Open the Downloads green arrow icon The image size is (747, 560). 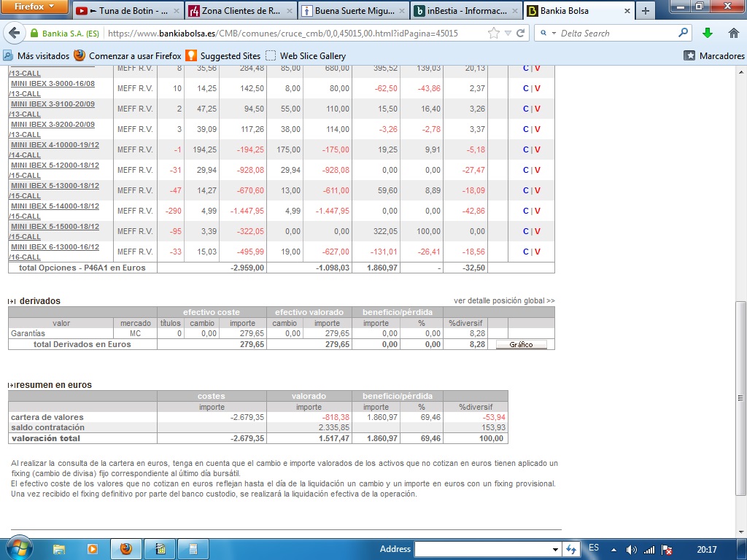[x=707, y=34]
